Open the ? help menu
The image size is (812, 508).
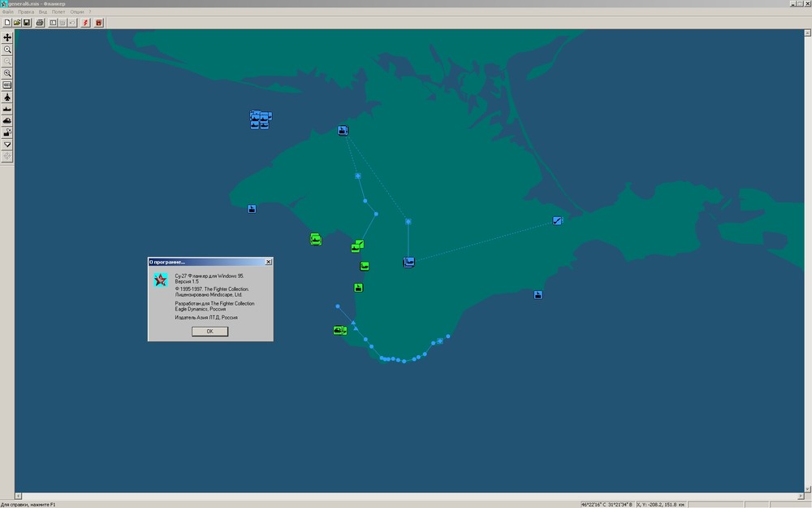(x=90, y=11)
